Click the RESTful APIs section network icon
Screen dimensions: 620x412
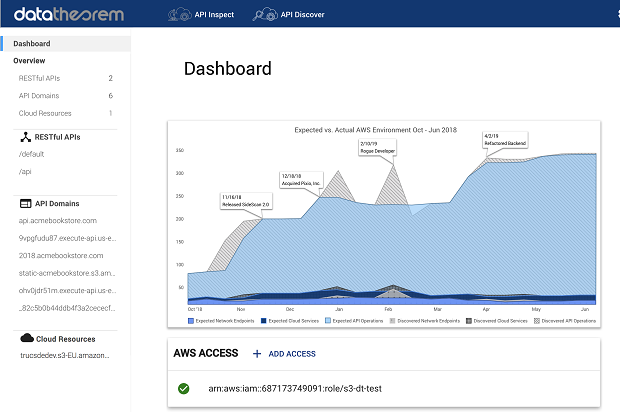(25, 137)
